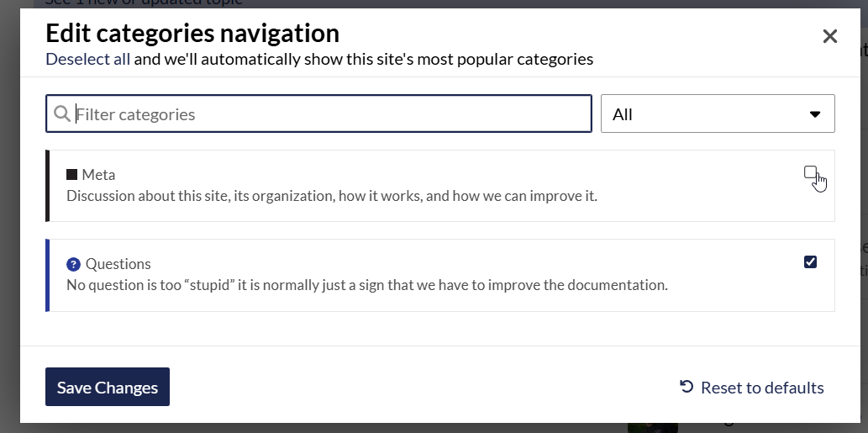Select the Meta category name label

click(98, 175)
